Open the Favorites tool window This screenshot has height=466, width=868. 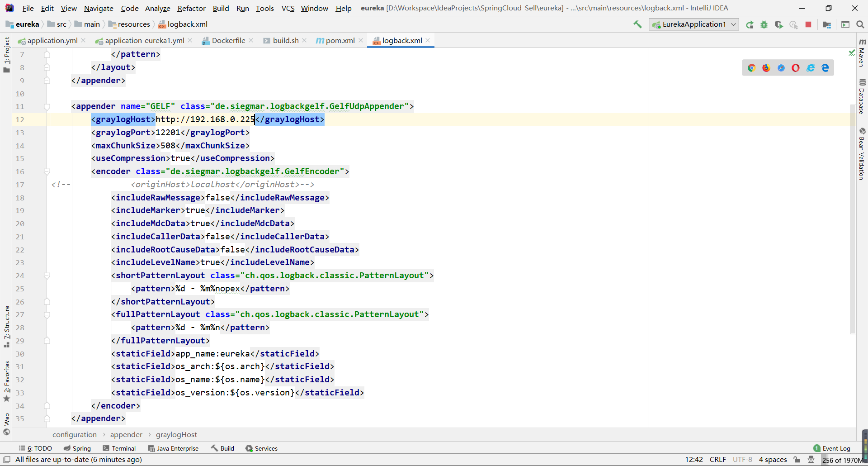click(x=6, y=381)
